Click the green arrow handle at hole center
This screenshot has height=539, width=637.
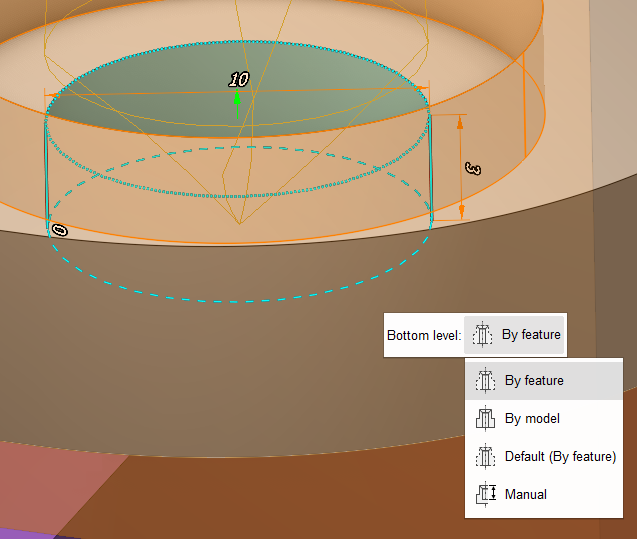(x=237, y=98)
